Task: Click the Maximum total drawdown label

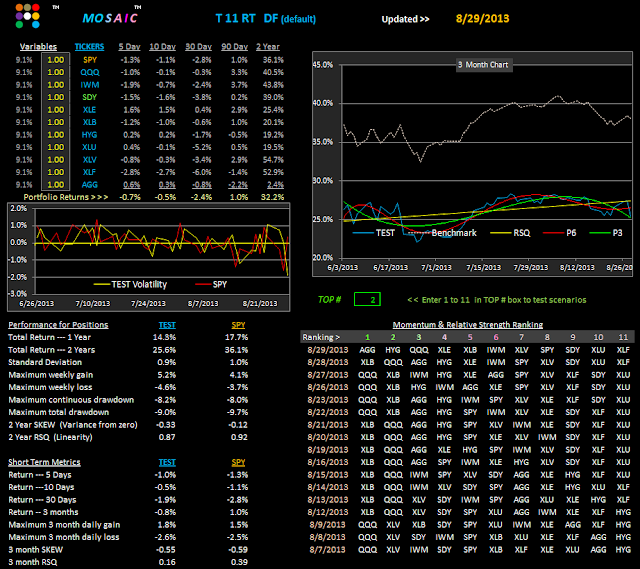Action: coord(59,412)
